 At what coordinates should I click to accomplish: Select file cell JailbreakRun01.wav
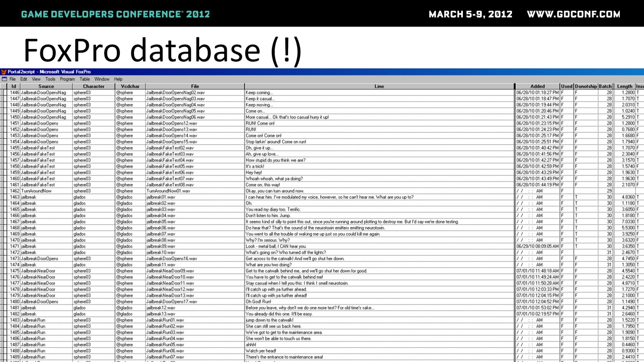[195, 320]
